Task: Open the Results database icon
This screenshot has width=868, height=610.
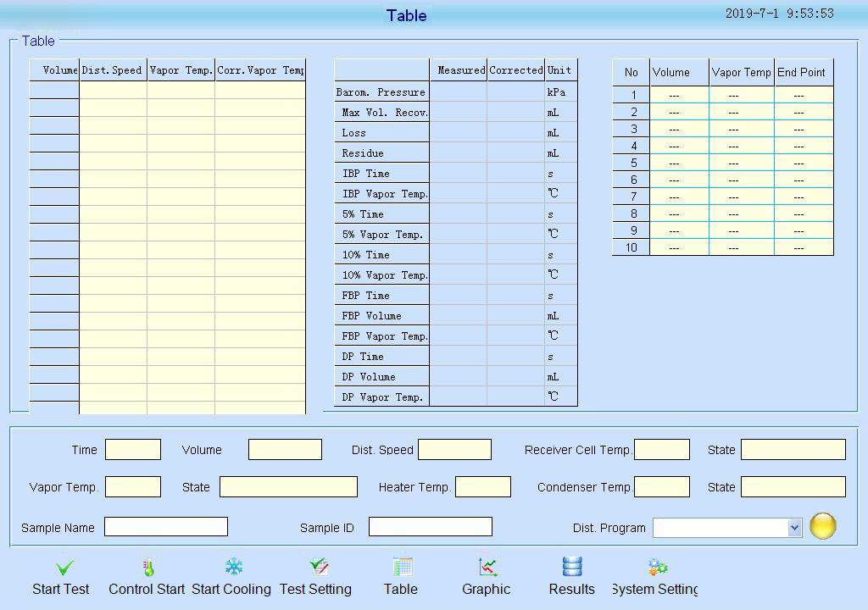Action: click(572, 568)
